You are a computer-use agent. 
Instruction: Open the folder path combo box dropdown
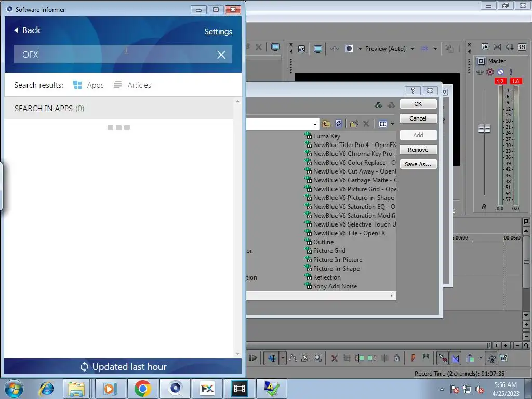click(315, 124)
